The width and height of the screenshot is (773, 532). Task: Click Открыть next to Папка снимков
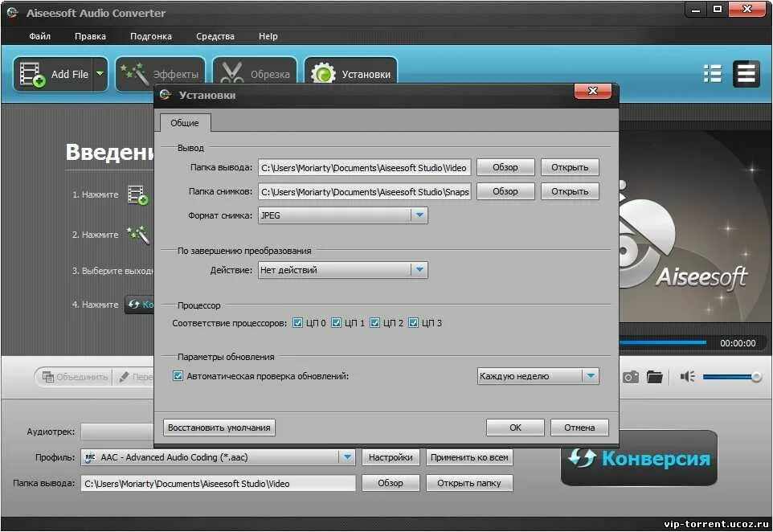pyautogui.click(x=570, y=191)
